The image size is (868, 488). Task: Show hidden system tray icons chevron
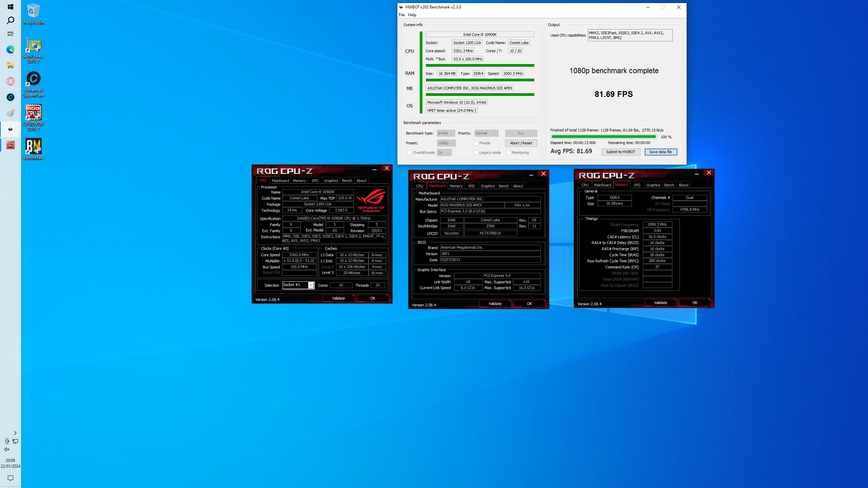tap(15, 433)
